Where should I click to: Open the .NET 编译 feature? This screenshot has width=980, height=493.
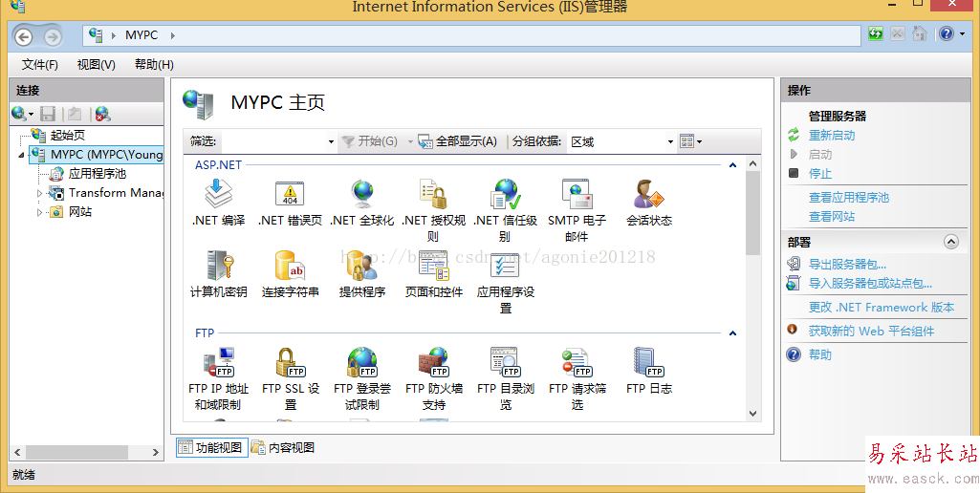218,203
